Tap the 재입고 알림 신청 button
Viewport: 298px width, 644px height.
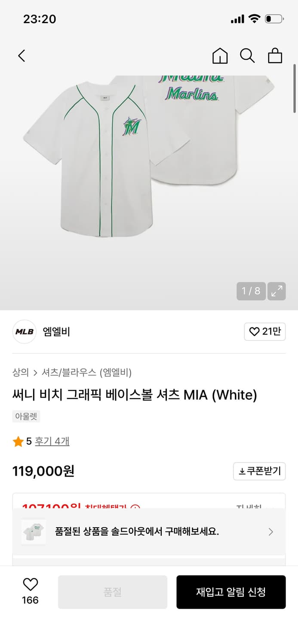231,592
